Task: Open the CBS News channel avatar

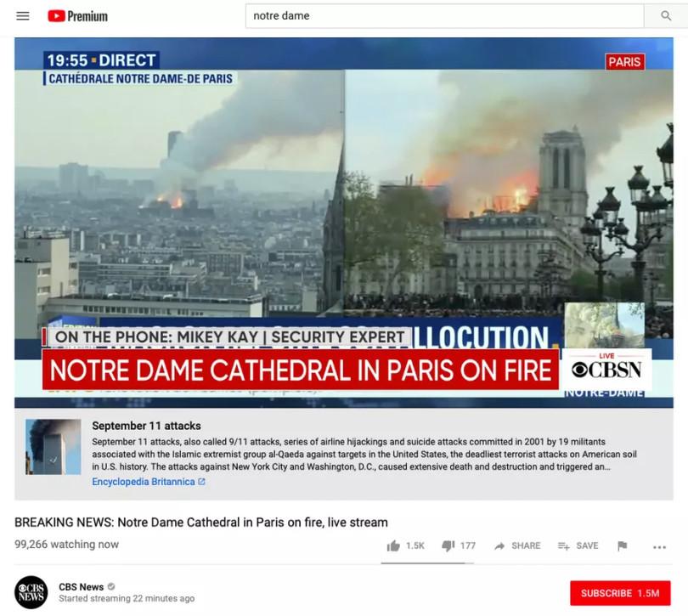Action: [31, 592]
